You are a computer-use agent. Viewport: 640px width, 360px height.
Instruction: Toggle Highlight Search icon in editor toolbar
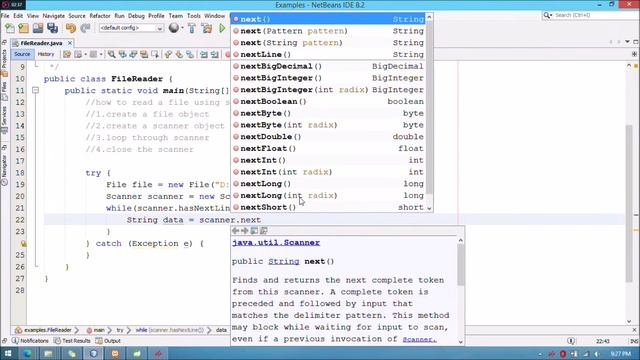tap(144, 54)
